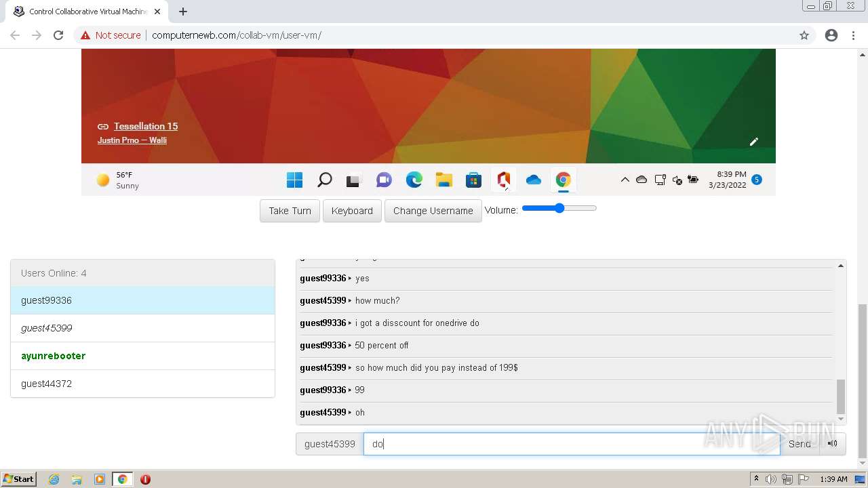Open Task View in the VM taskbar
The image size is (868, 488).
pyautogui.click(x=353, y=180)
